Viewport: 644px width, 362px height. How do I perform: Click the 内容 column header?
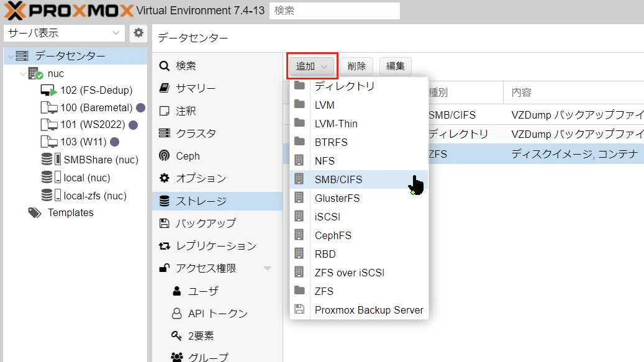point(573,93)
